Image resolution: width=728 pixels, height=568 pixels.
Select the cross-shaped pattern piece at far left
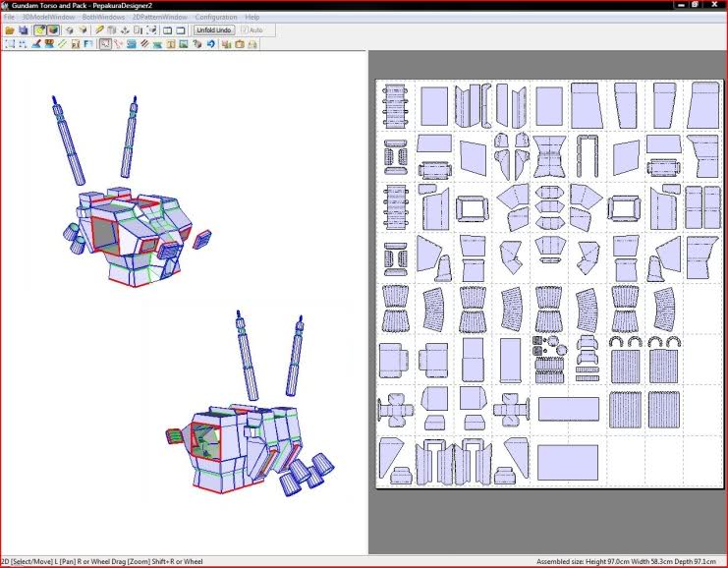pos(395,410)
